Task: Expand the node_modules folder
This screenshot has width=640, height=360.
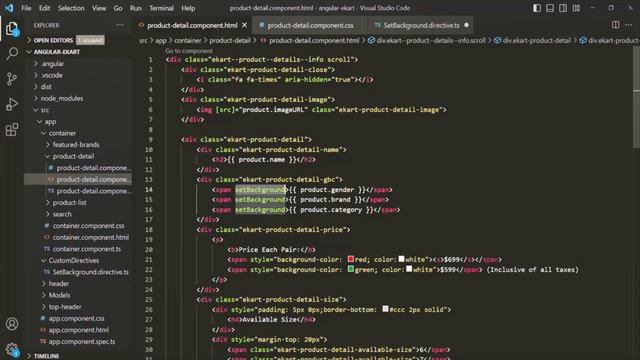Action: coord(62,98)
